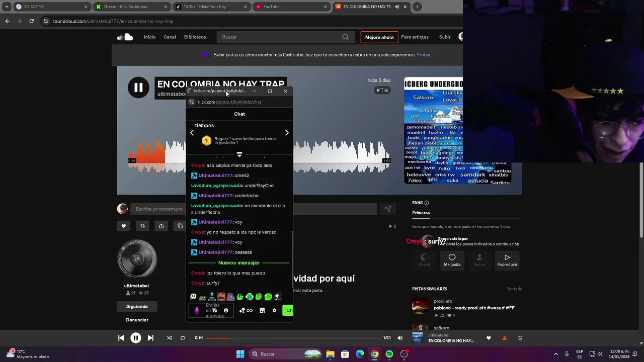Screen dimensions: 644x362
Task: Pause the track with the large pause button
Action: tap(138, 87)
